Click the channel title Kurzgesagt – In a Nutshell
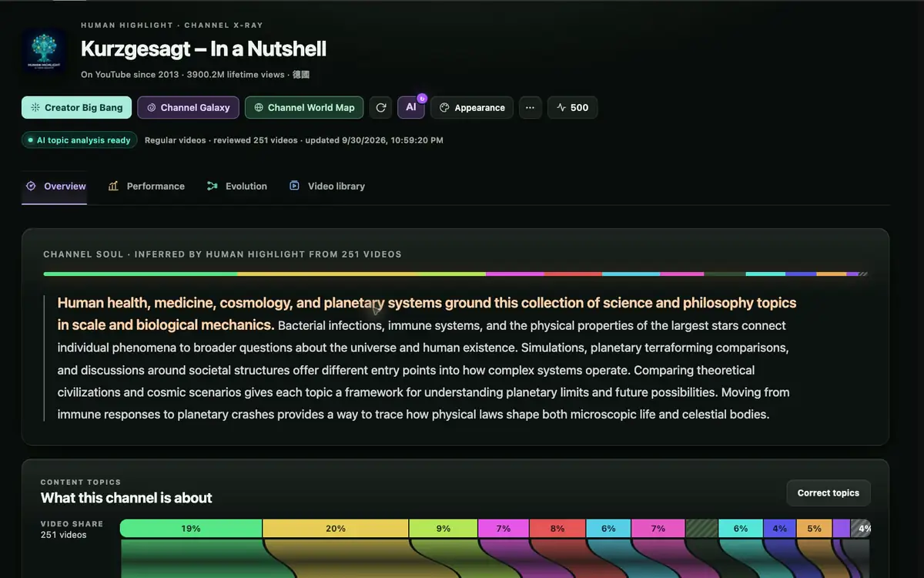 [203, 49]
